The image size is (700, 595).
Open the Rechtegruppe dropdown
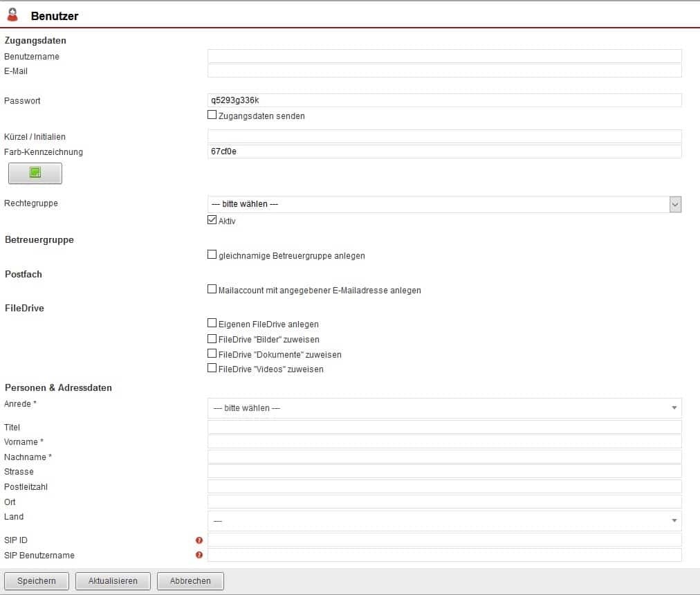pyautogui.click(x=444, y=204)
